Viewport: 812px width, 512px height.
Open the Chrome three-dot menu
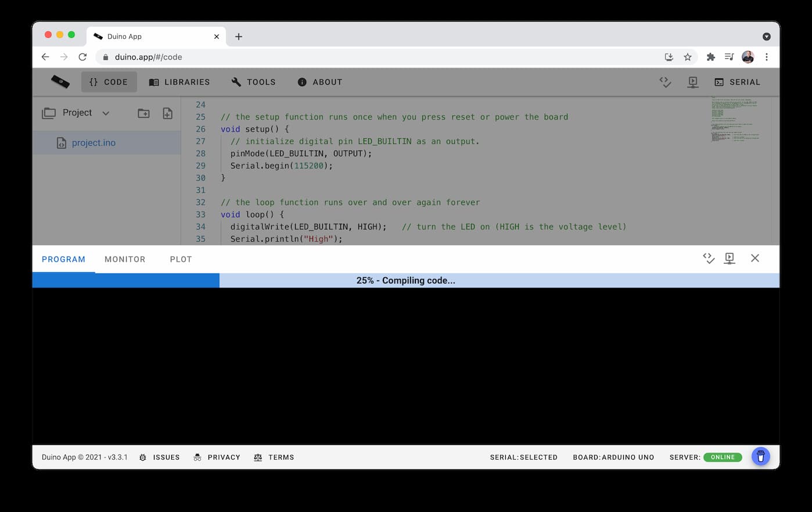pos(766,57)
